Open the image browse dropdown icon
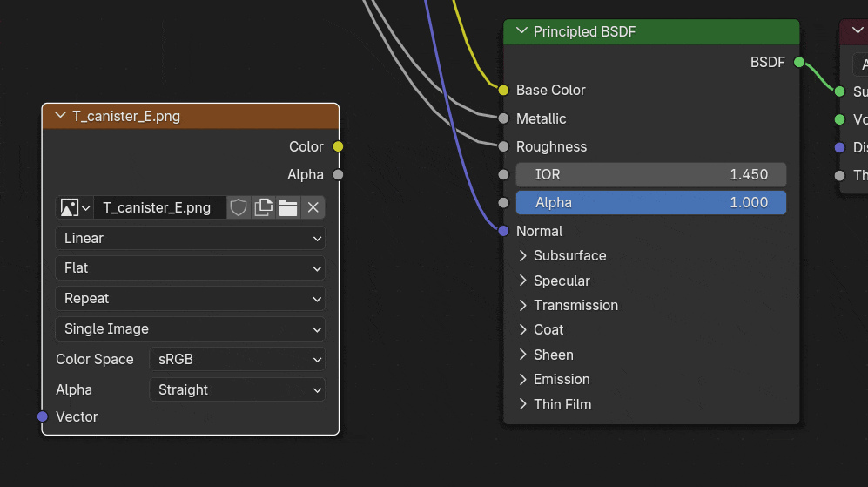 pyautogui.click(x=75, y=207)
